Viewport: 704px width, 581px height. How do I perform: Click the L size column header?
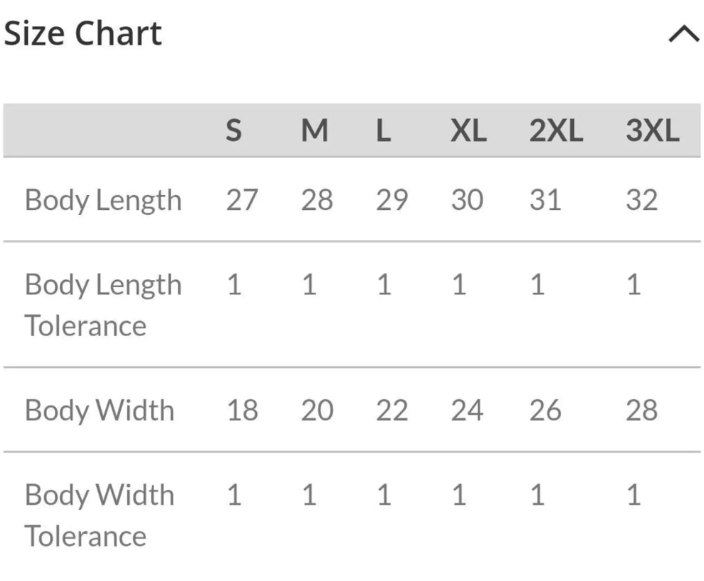click(383, 131)
